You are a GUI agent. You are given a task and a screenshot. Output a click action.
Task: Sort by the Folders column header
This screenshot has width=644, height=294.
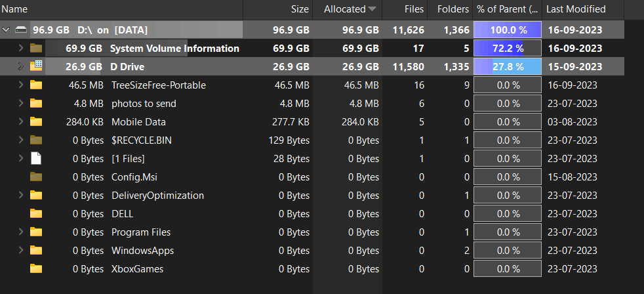coord(450,9)
